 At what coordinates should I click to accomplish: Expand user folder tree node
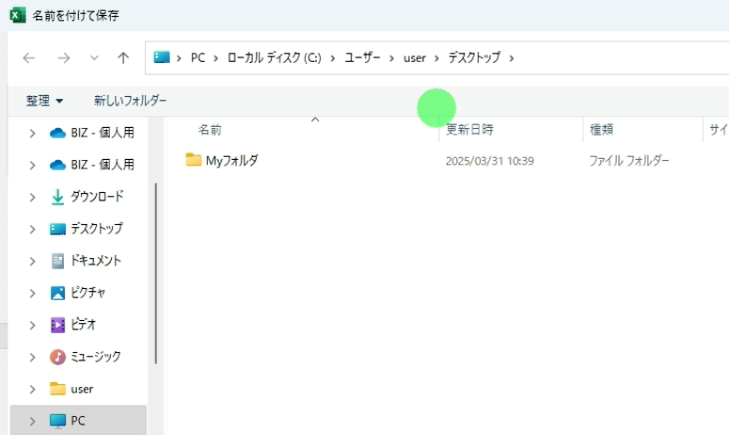(x=32, y=389)
